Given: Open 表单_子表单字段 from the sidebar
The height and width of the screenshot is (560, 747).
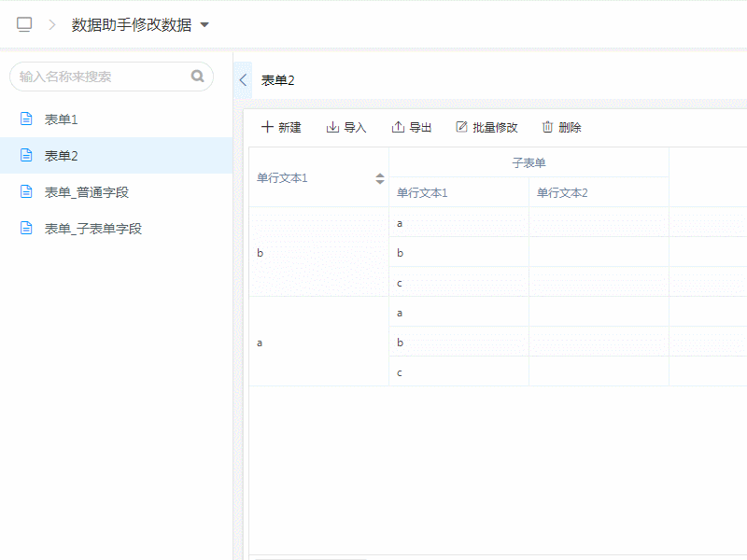Looking at the screenshot, I should (x=92, y=229).
